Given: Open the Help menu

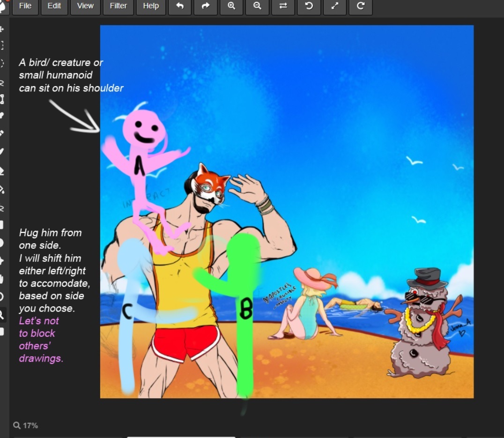Looking at the screenshot, I should pos(151,7).
